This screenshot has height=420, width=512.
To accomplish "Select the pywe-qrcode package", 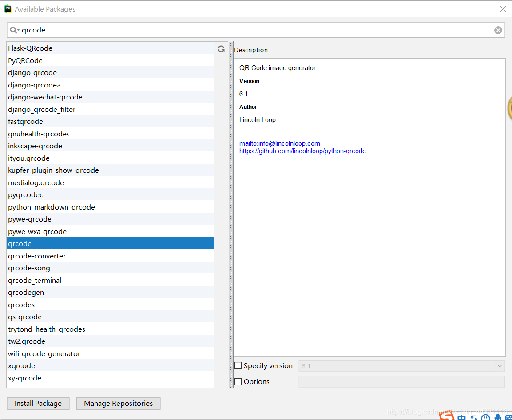I will pos(110,219).
